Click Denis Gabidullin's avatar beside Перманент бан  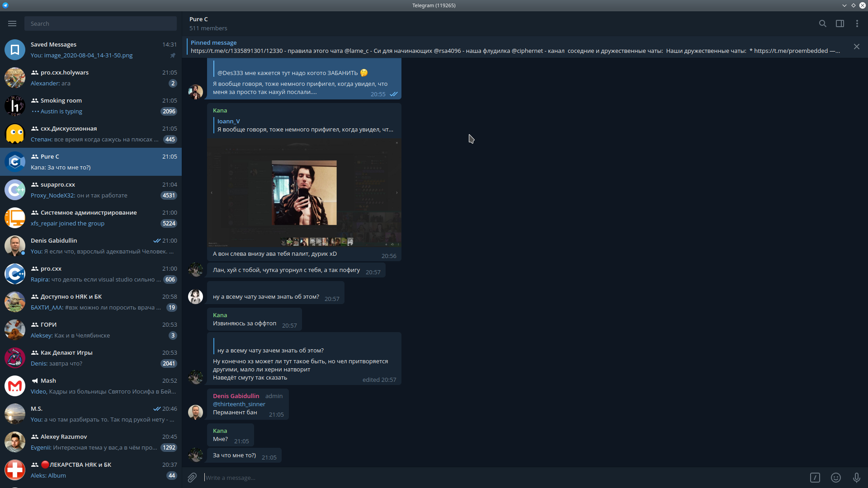(195, 412)
